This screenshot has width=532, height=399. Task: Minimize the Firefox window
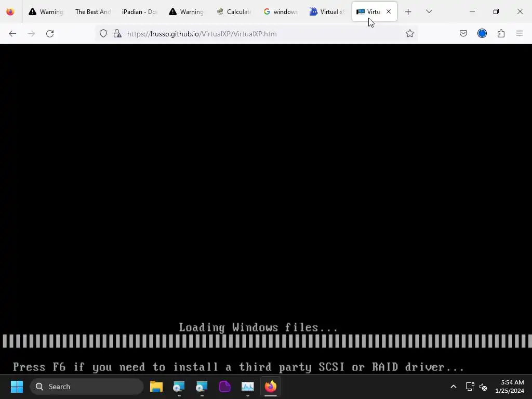tap(472, 11)
